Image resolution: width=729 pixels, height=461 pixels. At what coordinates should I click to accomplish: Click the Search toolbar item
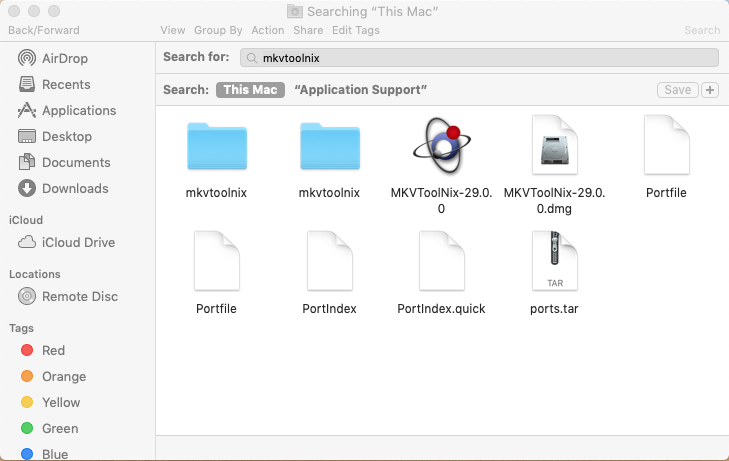point(702,30)
